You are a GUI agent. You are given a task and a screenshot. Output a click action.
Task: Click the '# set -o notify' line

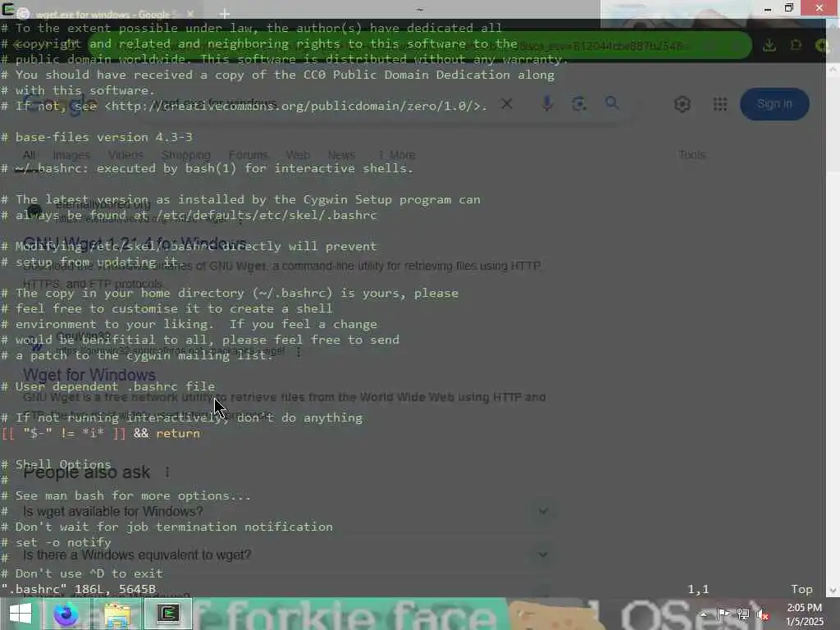click(x=57, y=542)
